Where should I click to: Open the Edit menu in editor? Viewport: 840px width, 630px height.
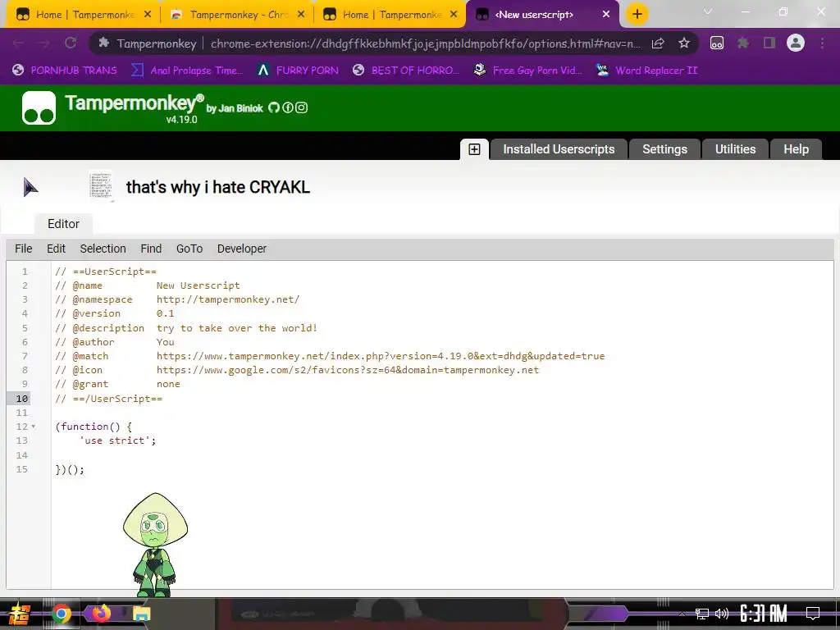[x=56, y=249]
